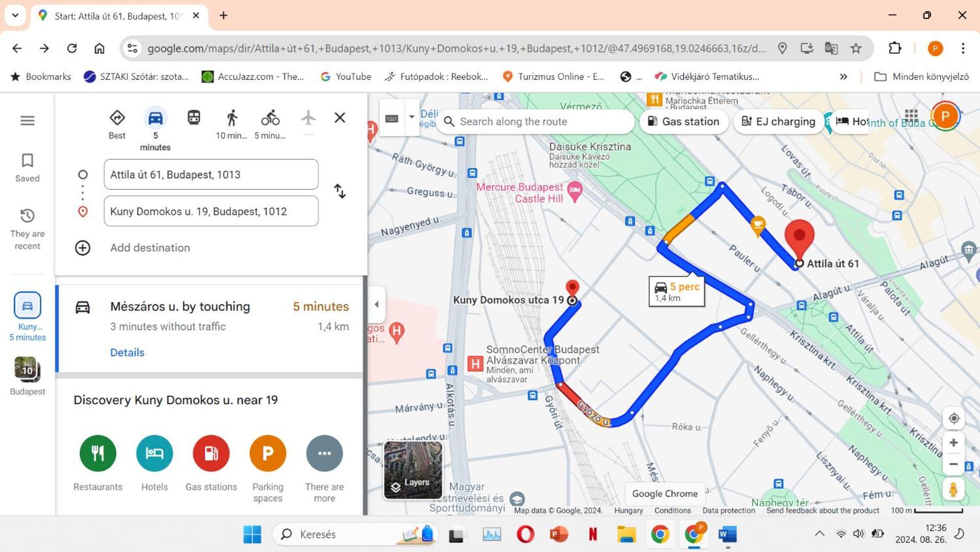Click the starting point field Attila út 61
This screenshot has width=980, height=552.
211,175
